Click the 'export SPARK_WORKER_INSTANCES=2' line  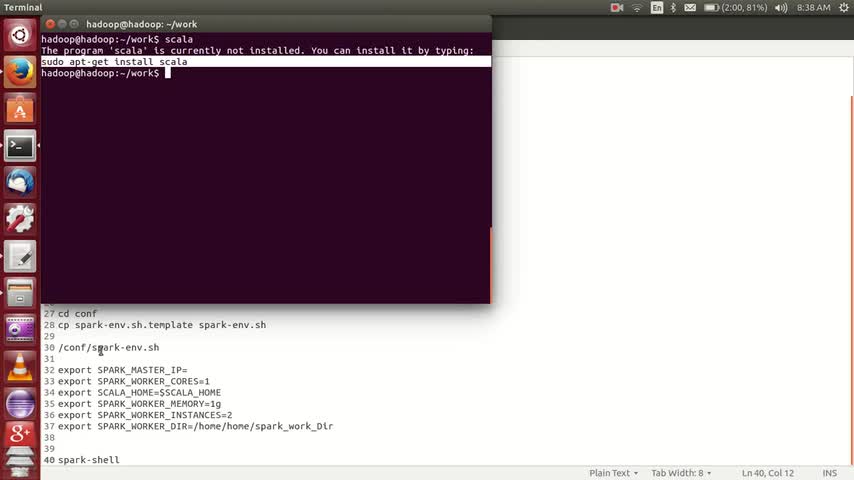point(145,415)
